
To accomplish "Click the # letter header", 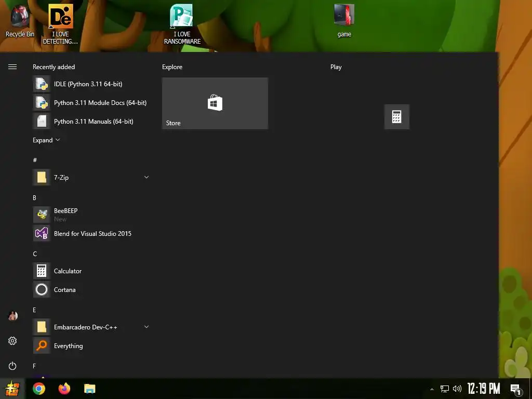I will tap(35, 160).
